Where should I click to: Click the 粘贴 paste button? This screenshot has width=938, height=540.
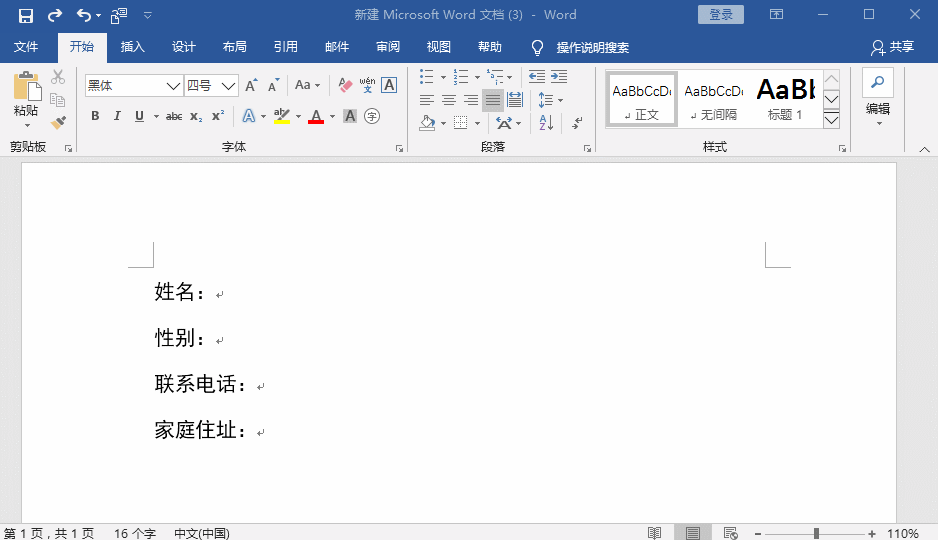(x=26, y=99)
